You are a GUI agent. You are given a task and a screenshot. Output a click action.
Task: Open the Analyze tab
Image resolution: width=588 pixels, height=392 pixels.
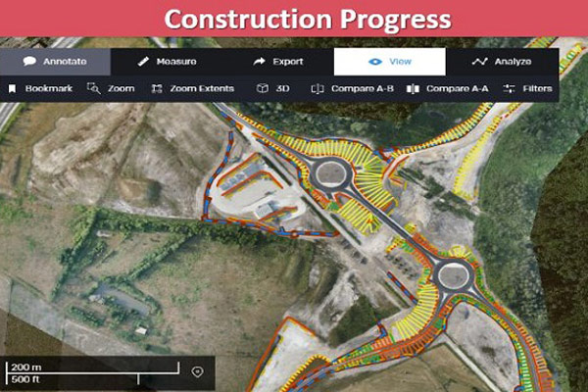503,62
